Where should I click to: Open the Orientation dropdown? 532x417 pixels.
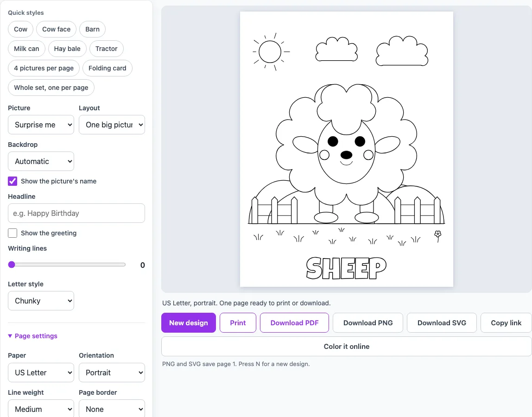click(112, 373)
